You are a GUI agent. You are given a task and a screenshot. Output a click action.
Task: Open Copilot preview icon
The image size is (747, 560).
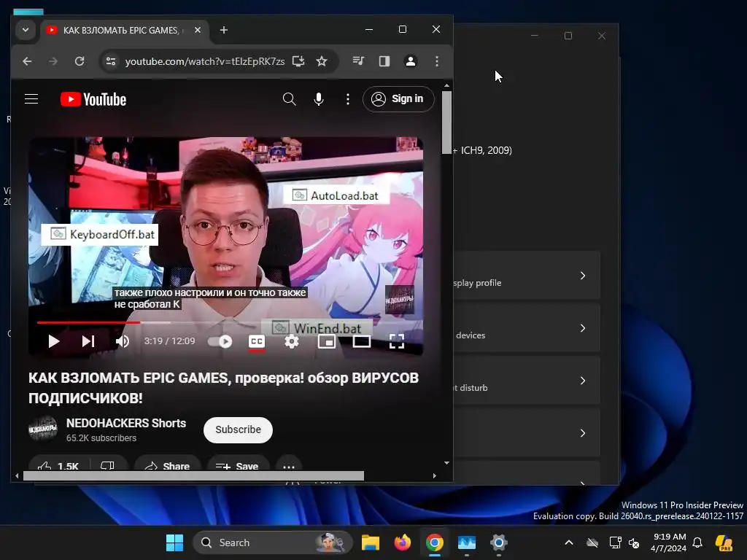tap(724, 542)
